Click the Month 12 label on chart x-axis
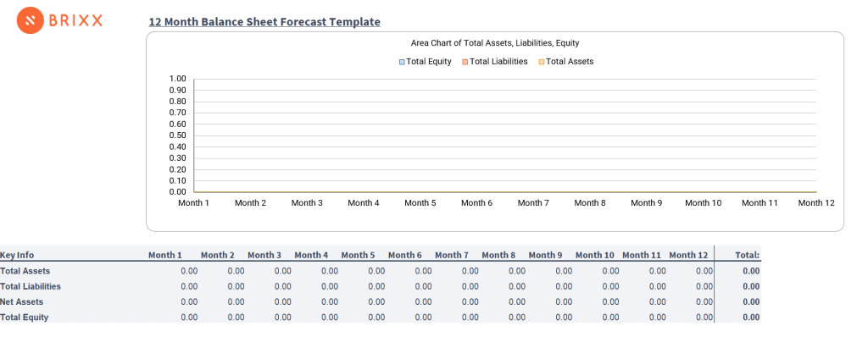 pos(816,203)
